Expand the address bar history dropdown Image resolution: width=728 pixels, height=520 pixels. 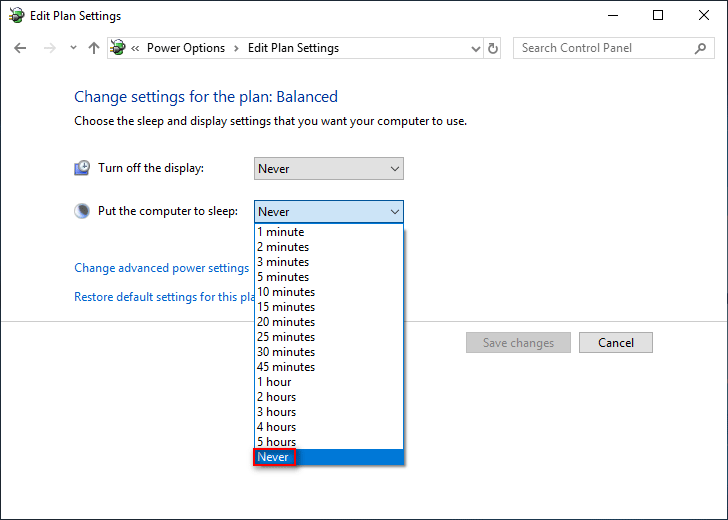pyautogui.click(x=475, y=48)
